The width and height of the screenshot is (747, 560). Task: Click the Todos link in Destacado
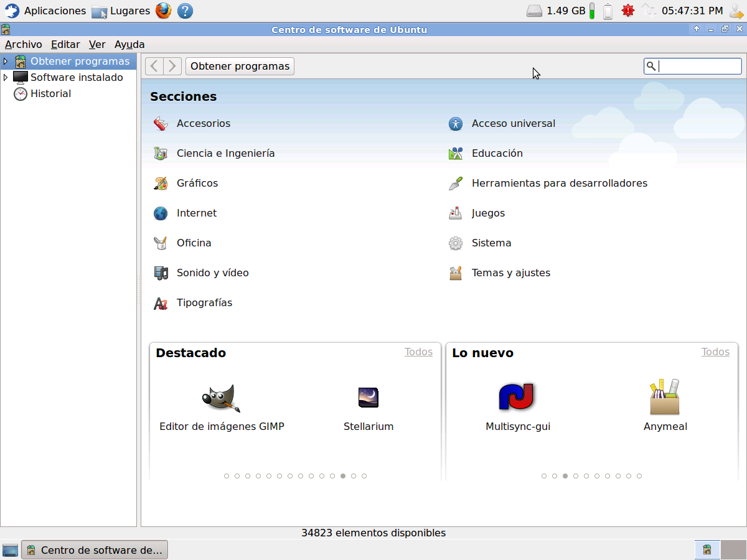click(x=418, y=352)
